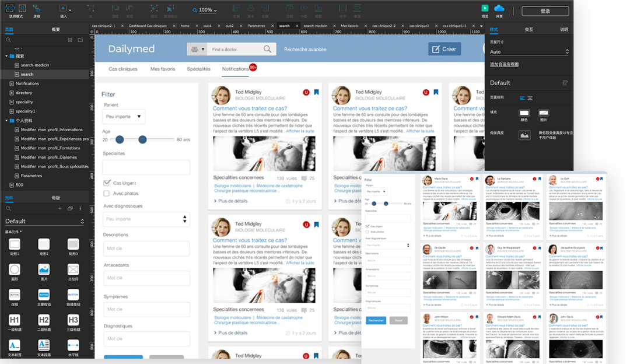Open the Dashboard Cas cliniques tab
This screenshot has width=630, height=364.
pyautogui.click(x=148, y=26)
